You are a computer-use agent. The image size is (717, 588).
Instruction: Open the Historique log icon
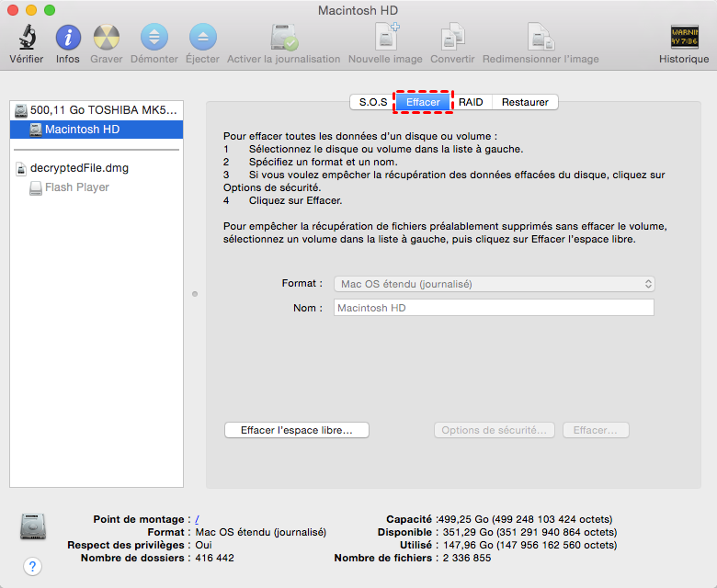click(x=684, y=38)
